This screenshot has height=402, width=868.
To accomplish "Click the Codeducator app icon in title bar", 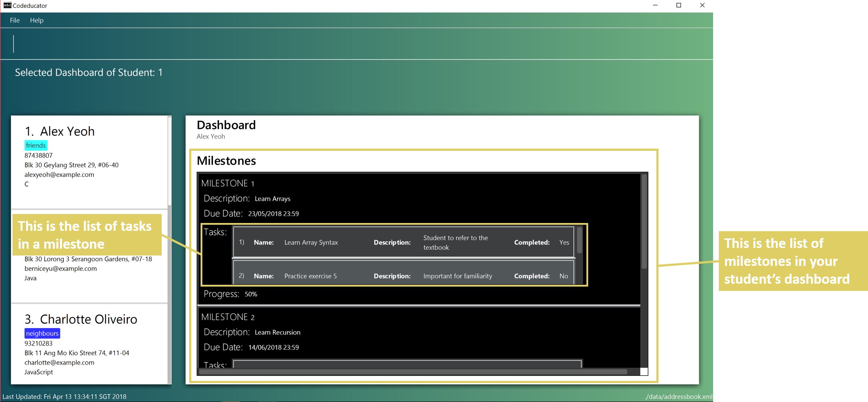I will pyautogui.click(x=7, y=5).
